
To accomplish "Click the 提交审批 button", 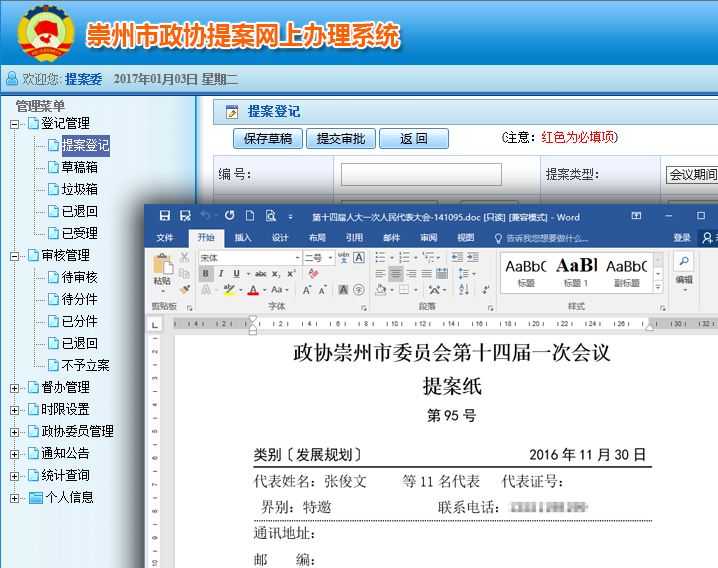I will pyautogui.click(x=340, y=139).
